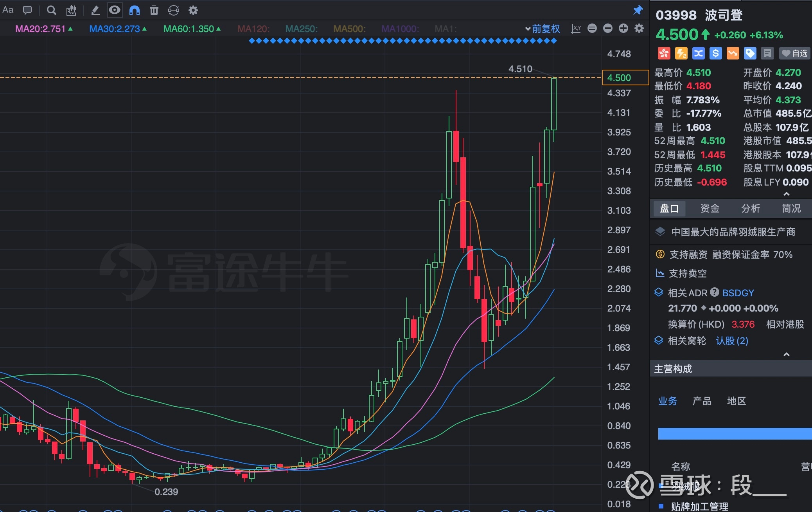Add a comment bubble note
Image resolution: width=812 pixels, height=512 pixels.
coord(27,10)
